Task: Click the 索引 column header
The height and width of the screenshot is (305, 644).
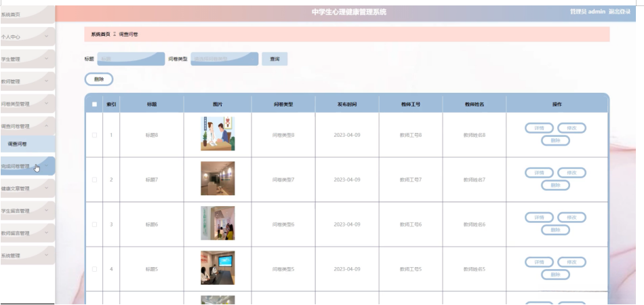Action: [111, 104]
